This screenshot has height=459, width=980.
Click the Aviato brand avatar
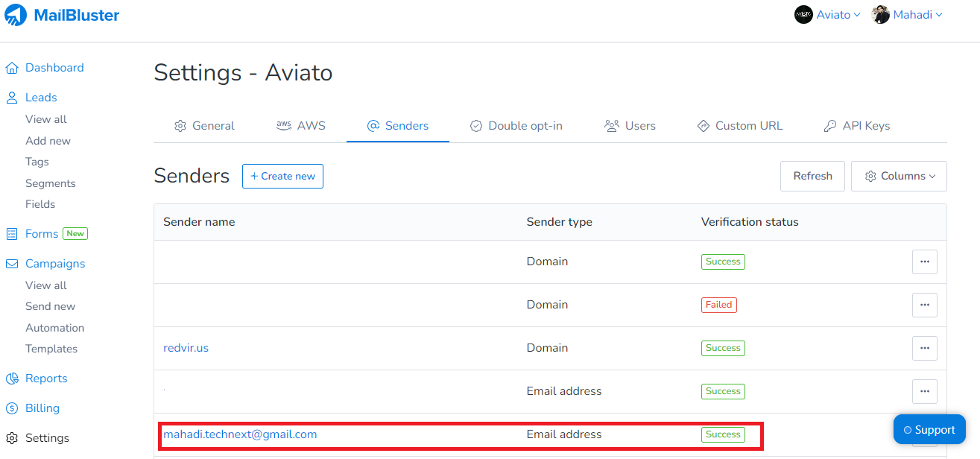tap(803, 15)
